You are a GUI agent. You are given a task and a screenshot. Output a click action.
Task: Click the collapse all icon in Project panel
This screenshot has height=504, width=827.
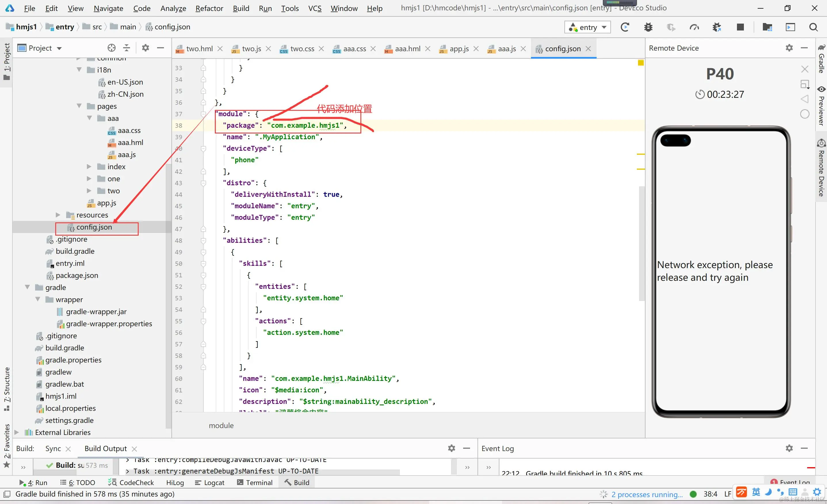[x=127, y=48]
